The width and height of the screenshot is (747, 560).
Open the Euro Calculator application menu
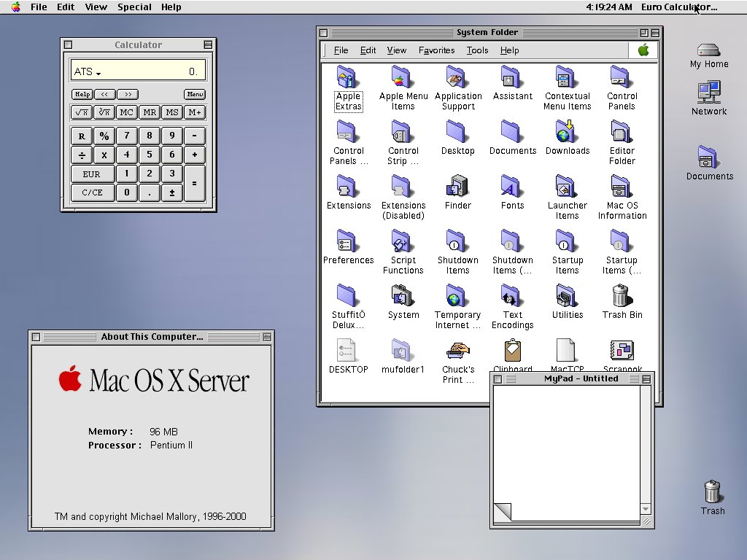coord(679,7)
